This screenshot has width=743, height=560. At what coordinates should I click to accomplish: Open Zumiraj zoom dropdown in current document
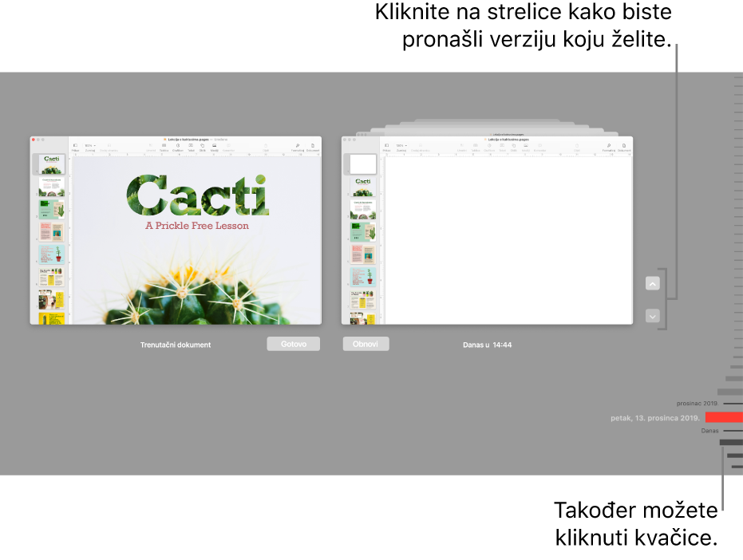click(x=90, y=147)
